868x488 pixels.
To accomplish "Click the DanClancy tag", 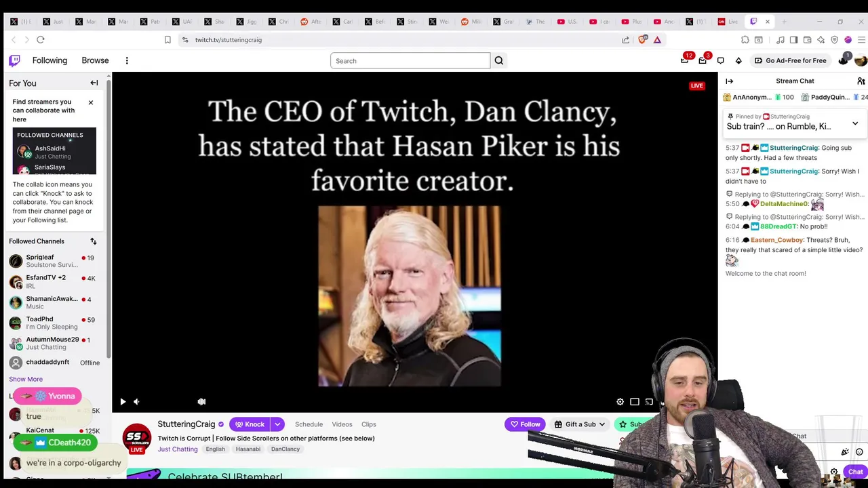I will (285, 449).
